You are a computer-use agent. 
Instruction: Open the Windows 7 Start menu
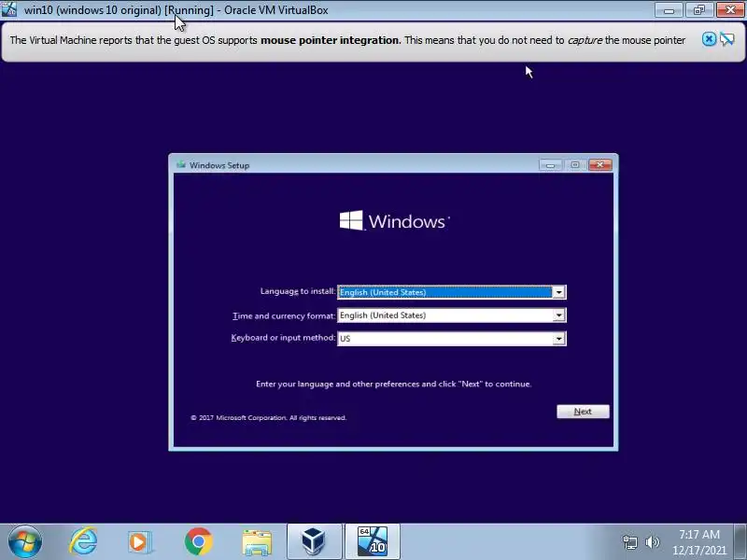click(25, 542)
